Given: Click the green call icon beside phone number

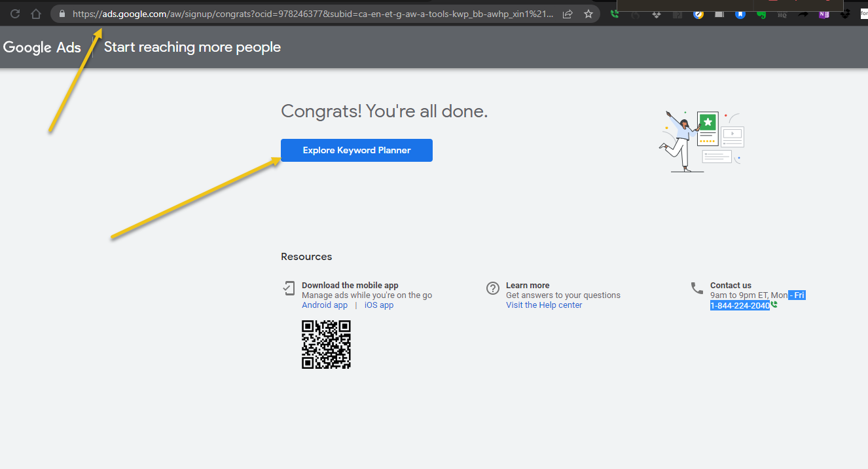Looking at the screenshot, I should point(774,305).
